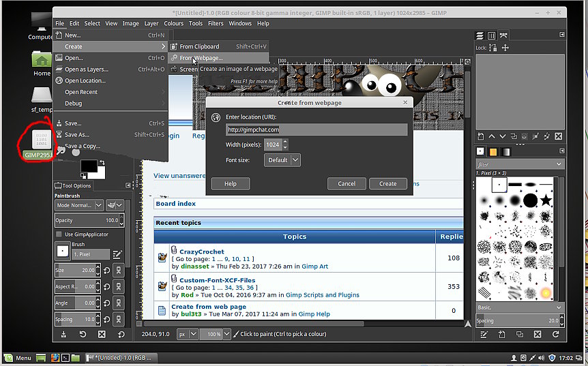Reset tool options to defaults icon
This screenshot has height=366, width=588.
tap(121, 334)
